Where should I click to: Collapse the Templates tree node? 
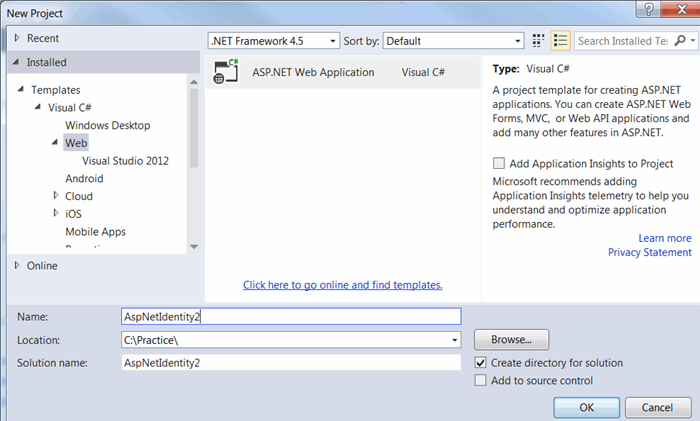pos(21,89)
